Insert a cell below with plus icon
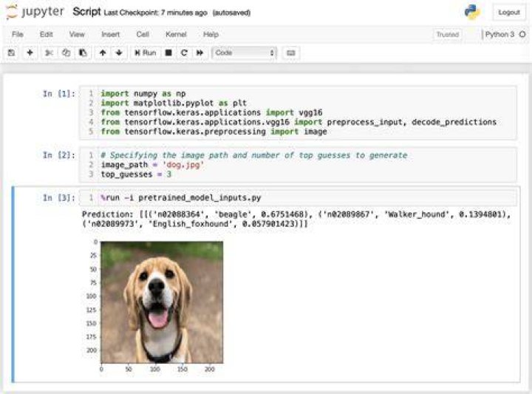 click(30, 52)
